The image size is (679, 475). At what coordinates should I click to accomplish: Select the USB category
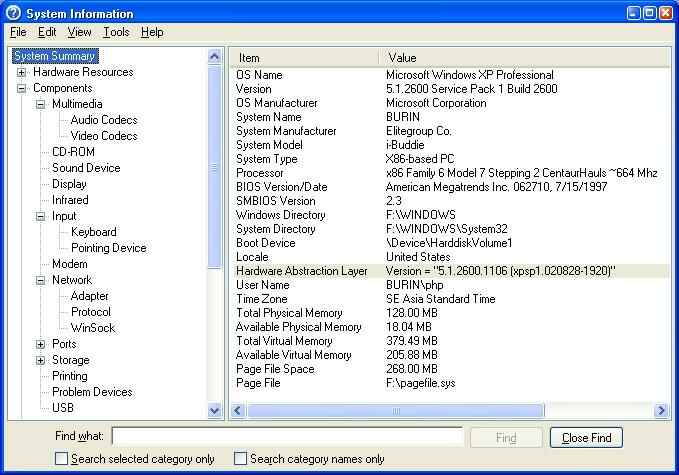click(x=63, y=408)
